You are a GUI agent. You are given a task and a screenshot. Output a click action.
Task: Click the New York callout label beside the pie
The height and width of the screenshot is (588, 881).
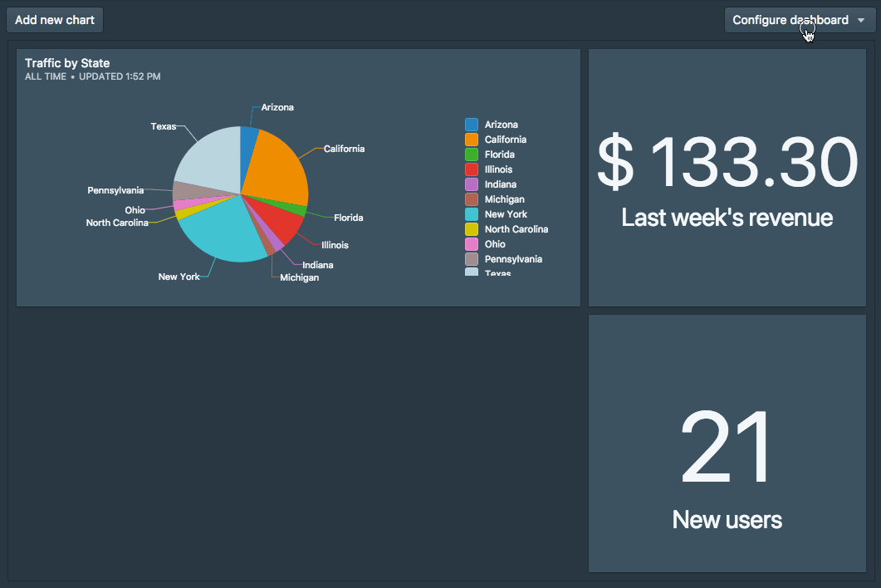coord(179,277)
